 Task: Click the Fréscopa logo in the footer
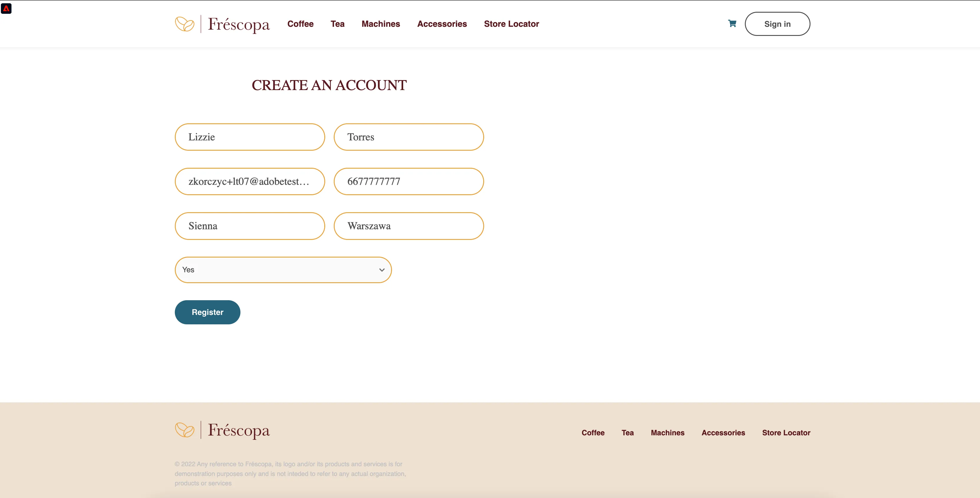[x=222, y=430]
